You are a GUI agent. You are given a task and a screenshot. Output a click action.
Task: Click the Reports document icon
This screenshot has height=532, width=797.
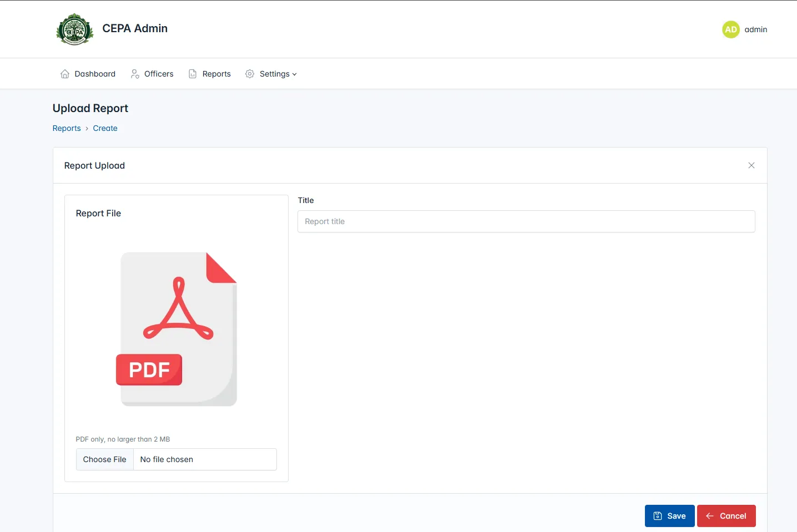click(x=193, y=74)
